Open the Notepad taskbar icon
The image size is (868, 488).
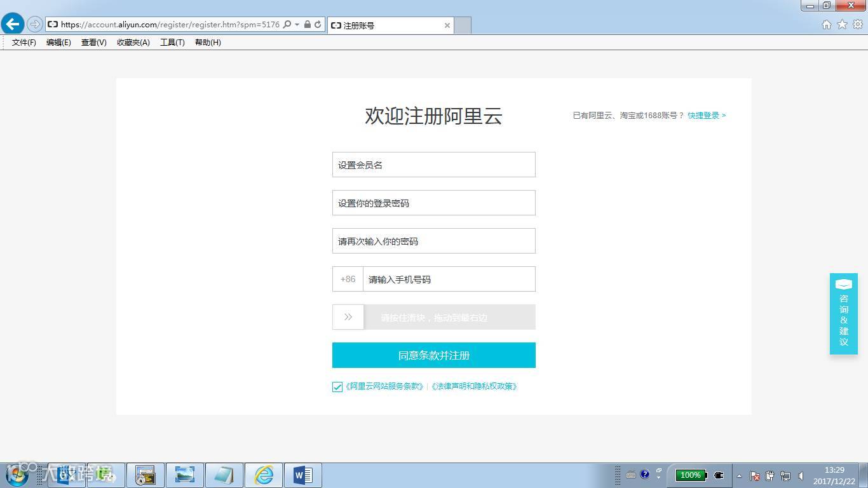click(x=224, y=475)
